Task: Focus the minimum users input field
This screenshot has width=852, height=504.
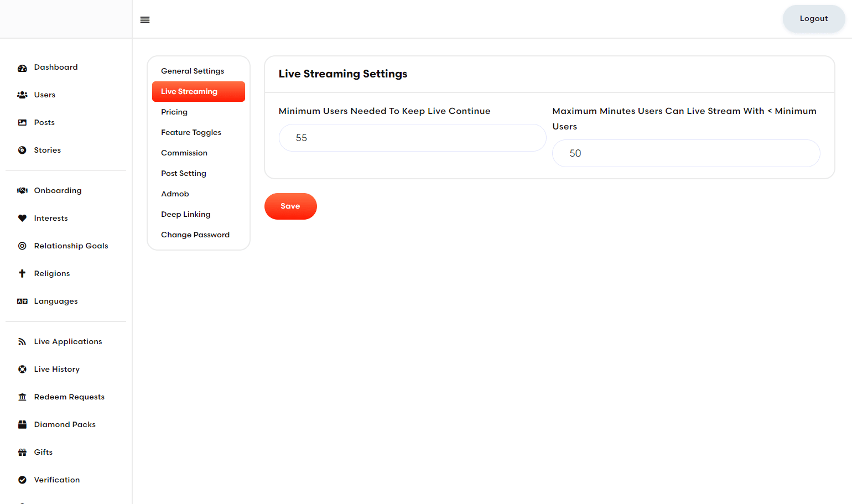Action: [413, 138]
